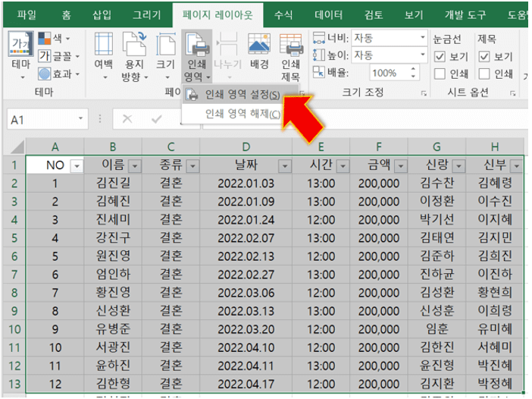
Task: Click cell containing 김진길
Action: coord(113,184)
